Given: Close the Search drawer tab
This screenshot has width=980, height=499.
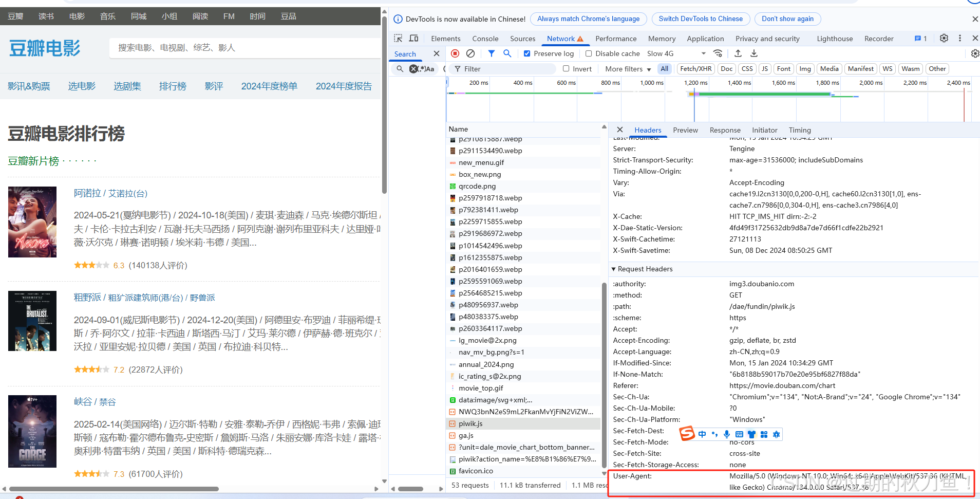Looking at the screenshot, I should pyautogui.click(x=437, y=53).
